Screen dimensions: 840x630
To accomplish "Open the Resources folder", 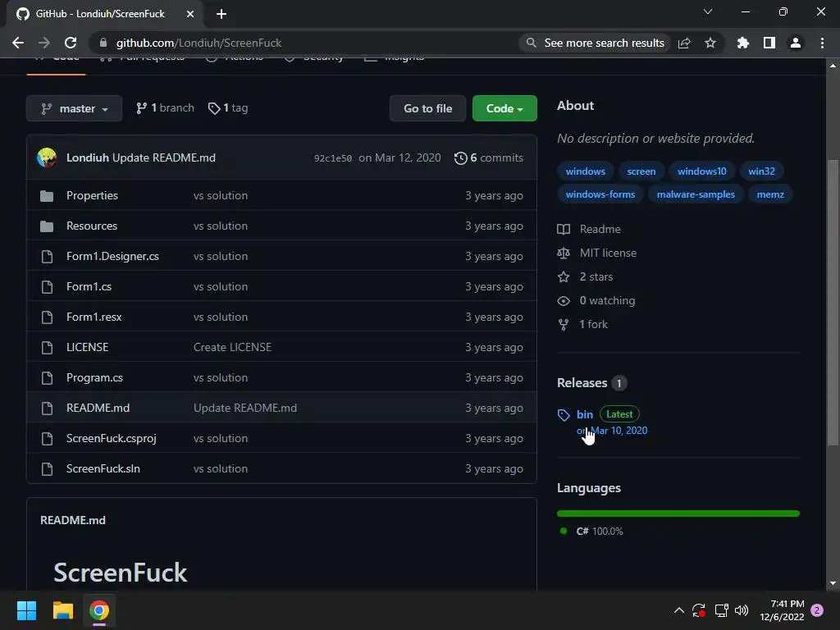I will (x=92, y=226).
